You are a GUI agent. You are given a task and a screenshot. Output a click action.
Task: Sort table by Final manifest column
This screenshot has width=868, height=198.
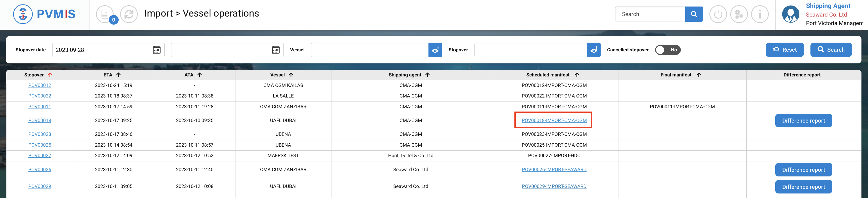[x=699, y=75]
